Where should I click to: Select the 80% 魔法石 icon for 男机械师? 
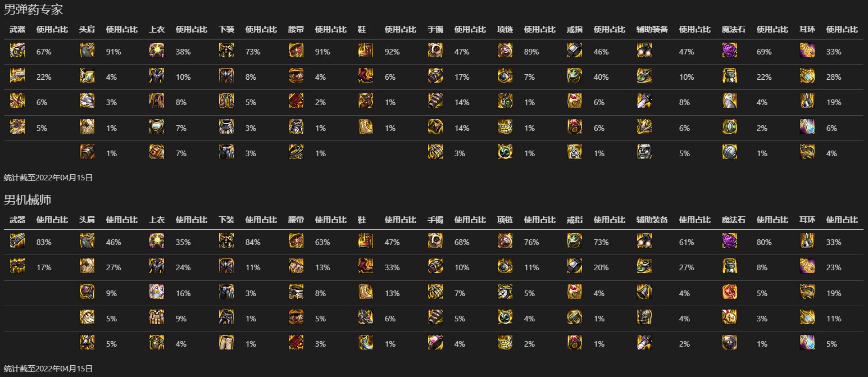(x=730, y=242)
